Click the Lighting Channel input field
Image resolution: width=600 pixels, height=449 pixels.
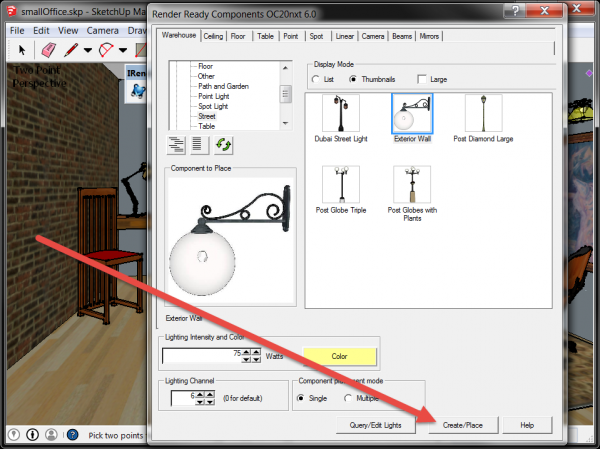pos(183,398)
